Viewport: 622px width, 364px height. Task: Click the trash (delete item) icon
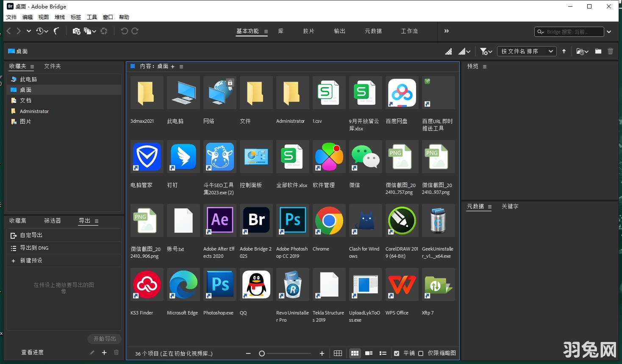611,51
